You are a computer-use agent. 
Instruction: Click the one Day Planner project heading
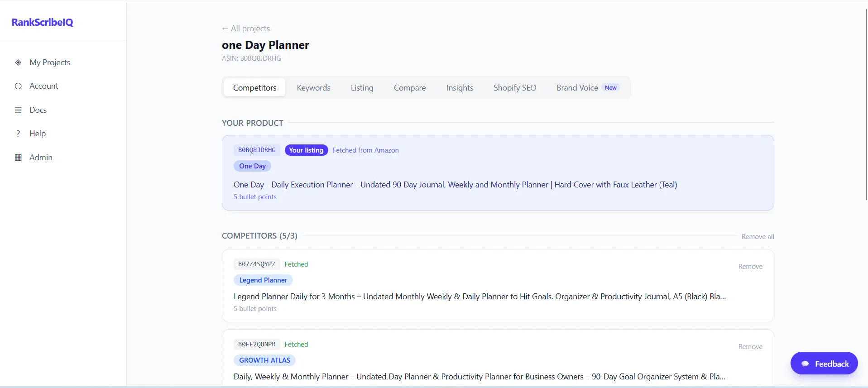point(265,45)
